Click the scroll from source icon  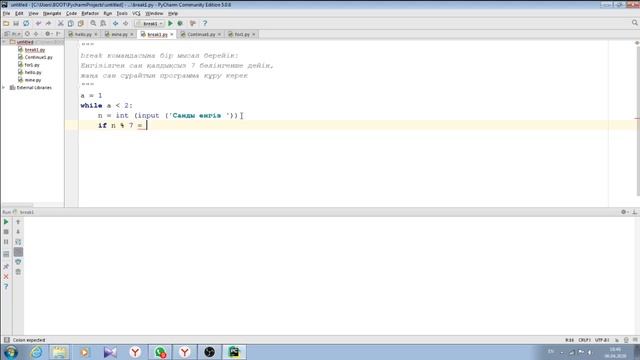point(27,34)
